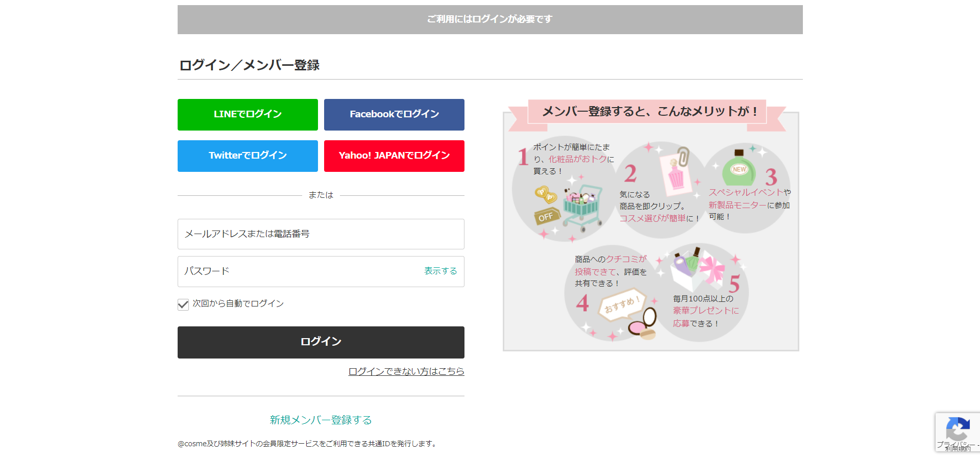This screenshot has height=460, width=980.
Task: Open the ログインできない方はこちら link
Action: pos(406,371)
